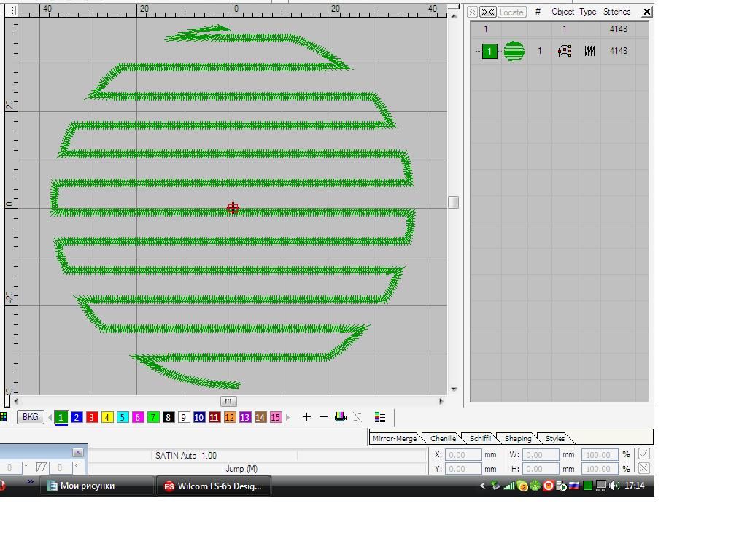This screenshot has height=560, width=747.
Task: Switch to the Chenille tab
Action: 443,438
